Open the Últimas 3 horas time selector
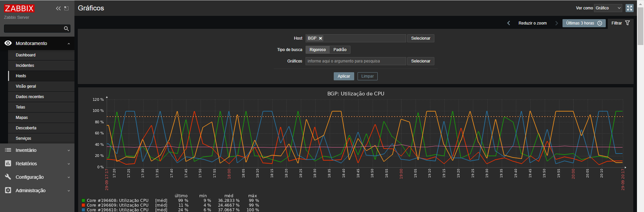Screen dimensions: 644x212 coord(584,23)
